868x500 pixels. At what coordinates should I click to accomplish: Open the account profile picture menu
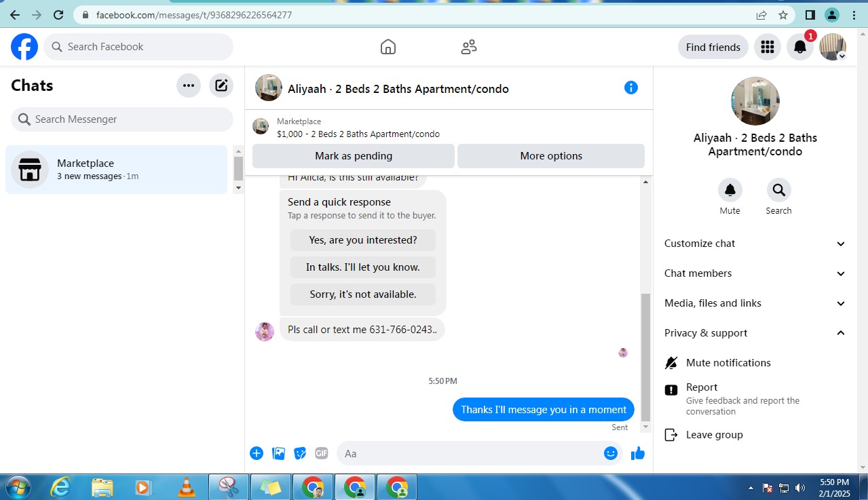pos(833,47)
